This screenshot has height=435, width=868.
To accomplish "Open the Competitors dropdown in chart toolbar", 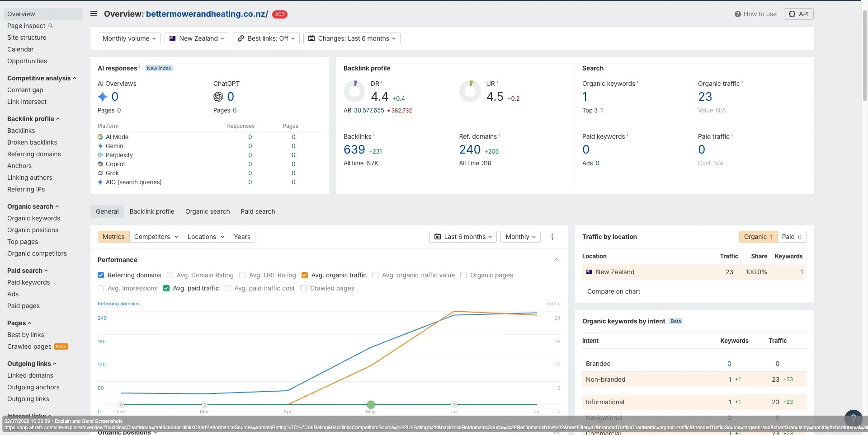I will 156,237.
